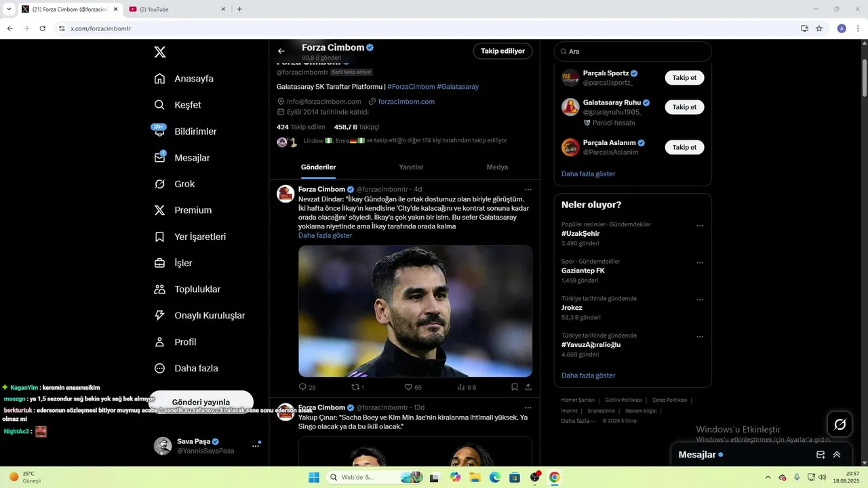The height and width of the screenshot is (488, 868).
Task: Open options for #YavuzAğıralioğlu trend
Action: pos(700,337)
